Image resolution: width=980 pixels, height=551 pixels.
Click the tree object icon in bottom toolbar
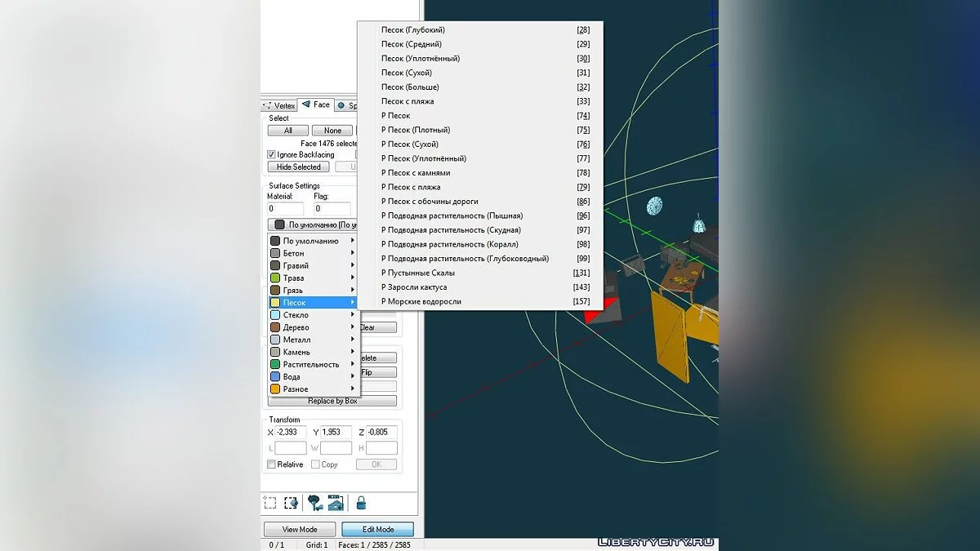314,503
